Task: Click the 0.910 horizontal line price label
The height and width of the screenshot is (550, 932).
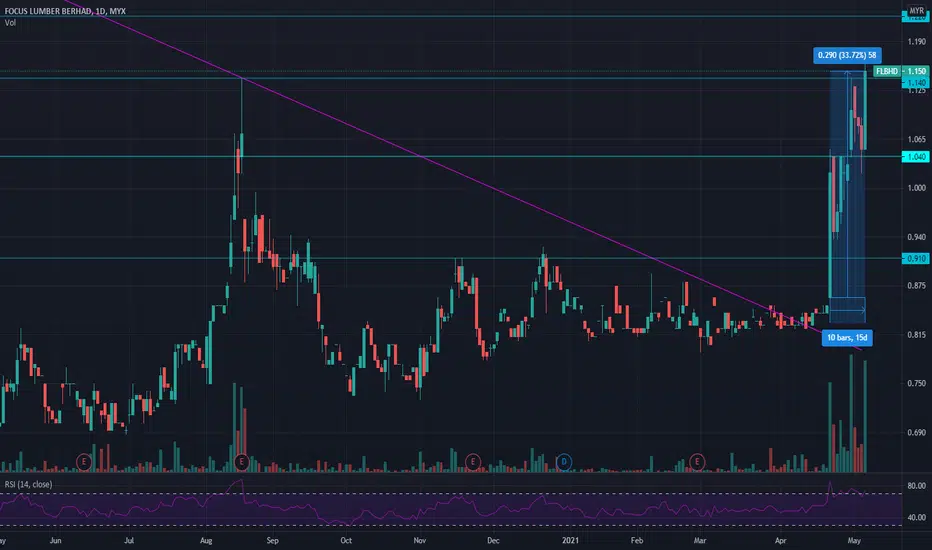Action: pyautogui.click(x=916, y=259)
